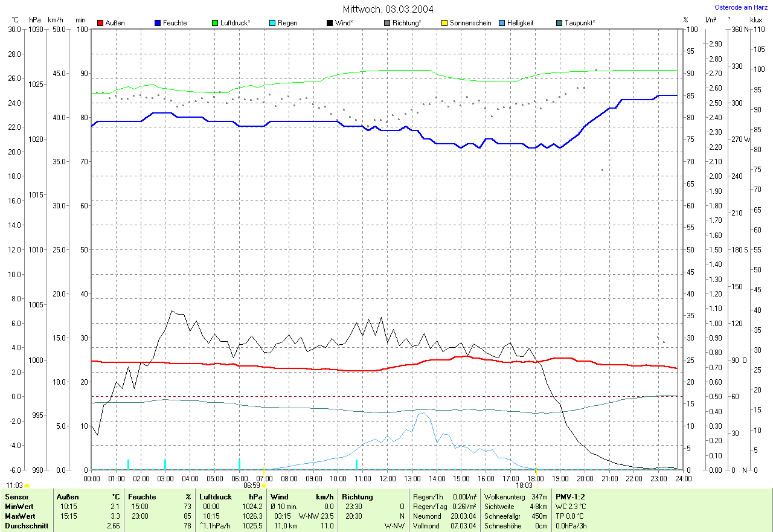The image size is (773, 532).
Task: Click the 12:00 time axis label
Action: coord(387,478)
